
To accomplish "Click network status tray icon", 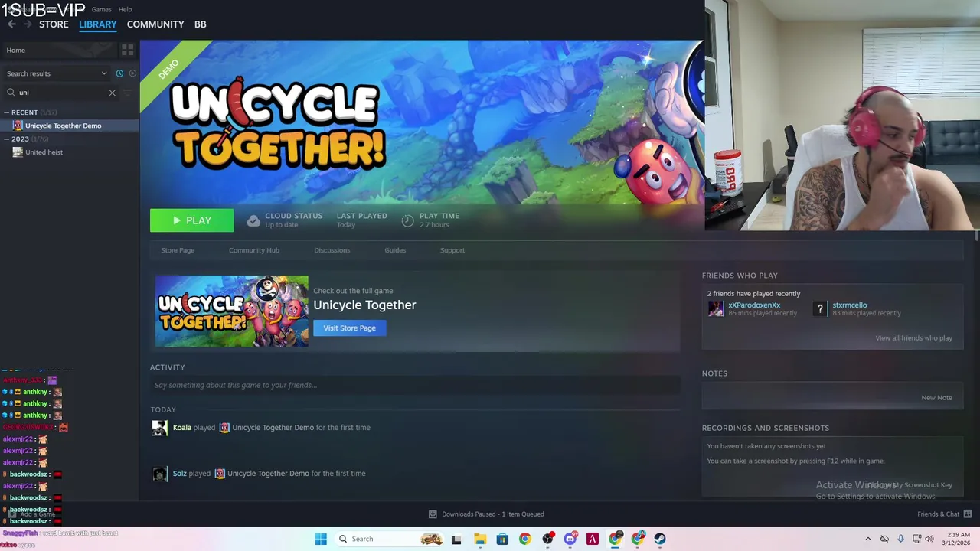I will (x=916, y=539).
